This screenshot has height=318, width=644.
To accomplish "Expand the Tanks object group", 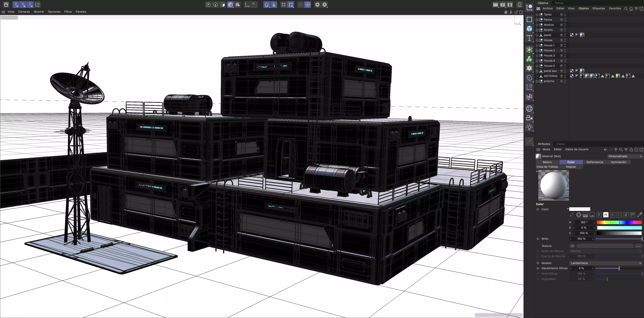I will coord(537,14).
